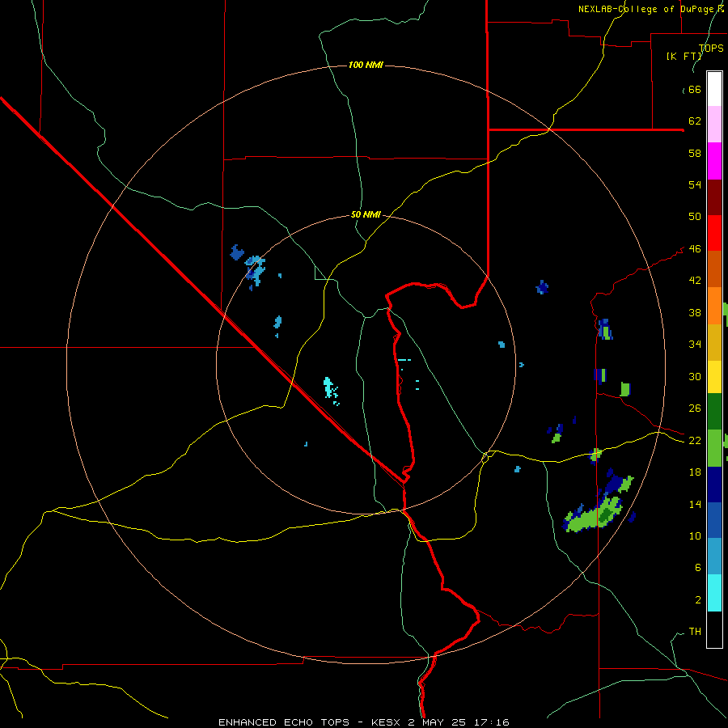Click the "18" legend value
The image size is (728, 728).
(x=695, y=472)
